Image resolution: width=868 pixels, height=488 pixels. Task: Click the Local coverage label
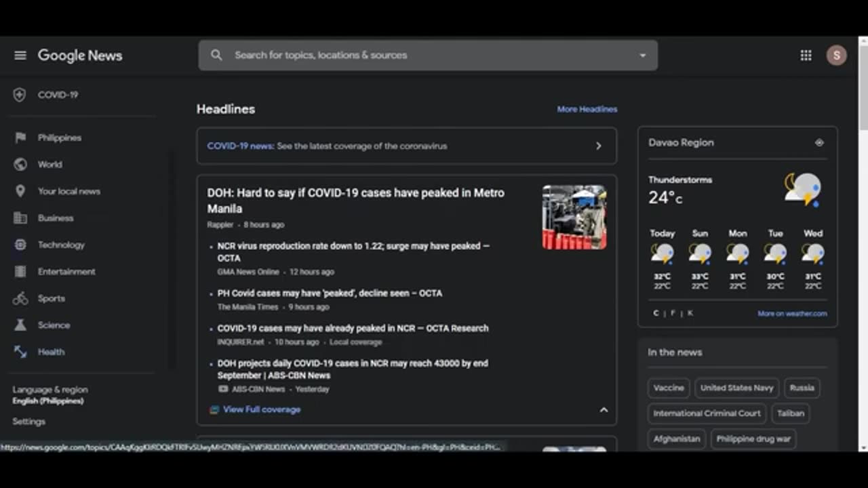[x=356, y=342]
